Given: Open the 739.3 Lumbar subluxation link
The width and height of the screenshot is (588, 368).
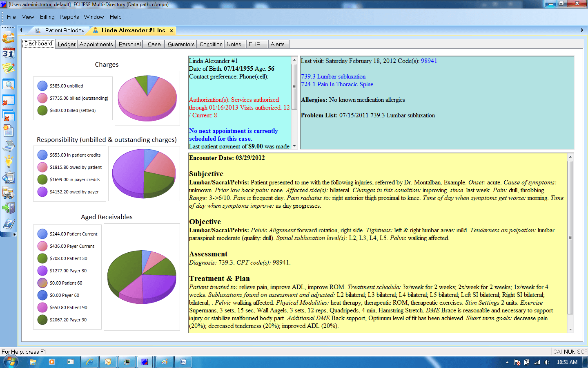Looking at the screenshot, I should pos(333,76).
